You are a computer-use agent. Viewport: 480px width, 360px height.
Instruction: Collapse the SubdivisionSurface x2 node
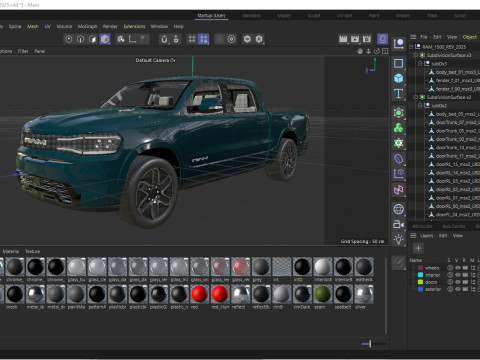(416, 97)
